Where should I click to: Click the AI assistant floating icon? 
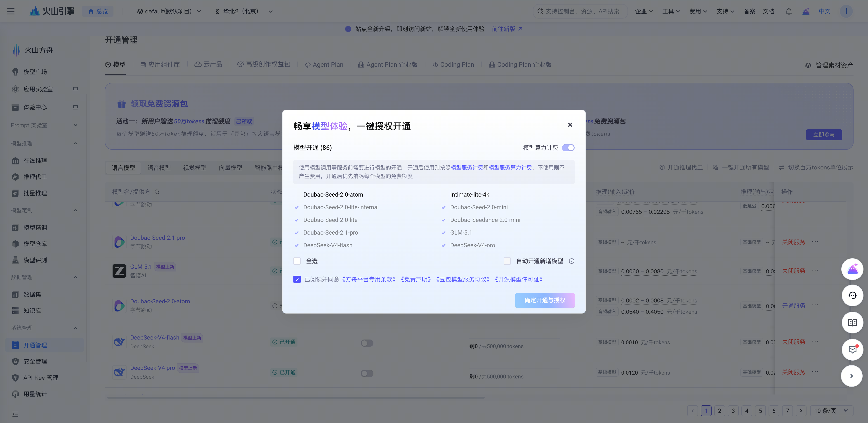tap(852, 269)
